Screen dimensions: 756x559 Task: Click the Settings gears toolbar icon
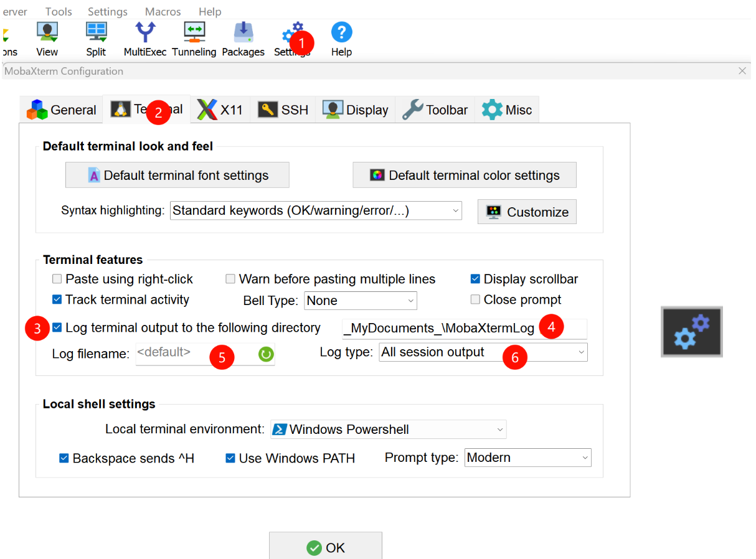tap(292, 39)
